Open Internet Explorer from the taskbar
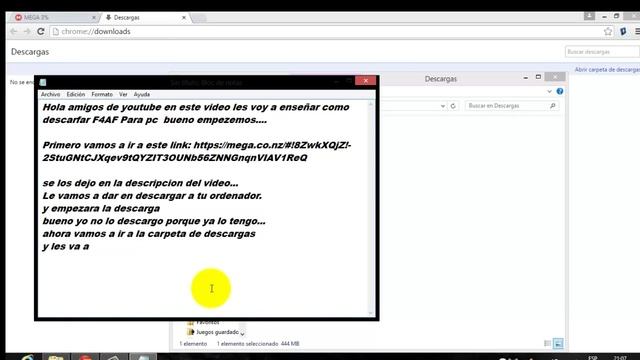Image resolution: width=640 pixels, height=360 pixels. point(28,358)
